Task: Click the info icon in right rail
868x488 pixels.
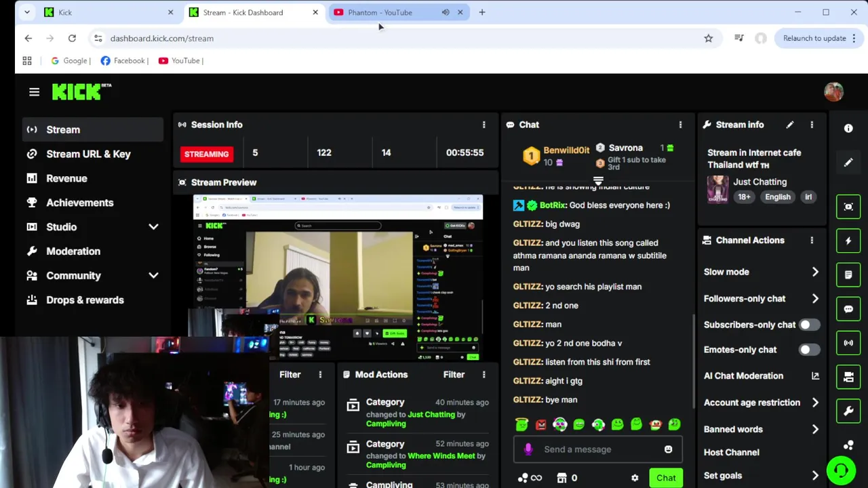Action: coord(848,128)
